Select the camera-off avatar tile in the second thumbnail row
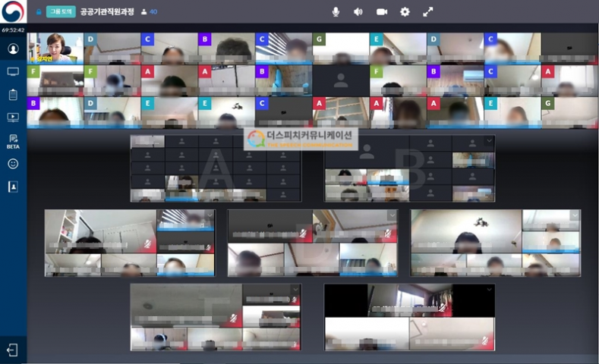Screen dimensions: 599x364 341,80
